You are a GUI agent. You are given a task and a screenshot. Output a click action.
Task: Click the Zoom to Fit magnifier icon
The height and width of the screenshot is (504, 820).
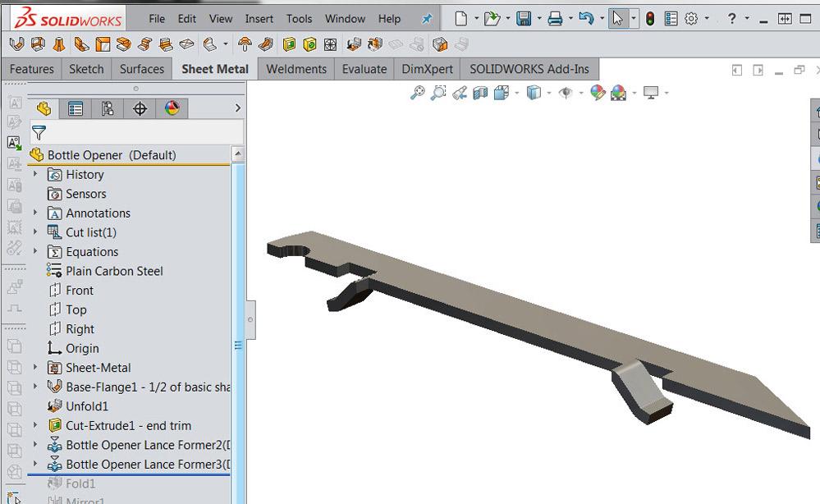tap(418, 93)
